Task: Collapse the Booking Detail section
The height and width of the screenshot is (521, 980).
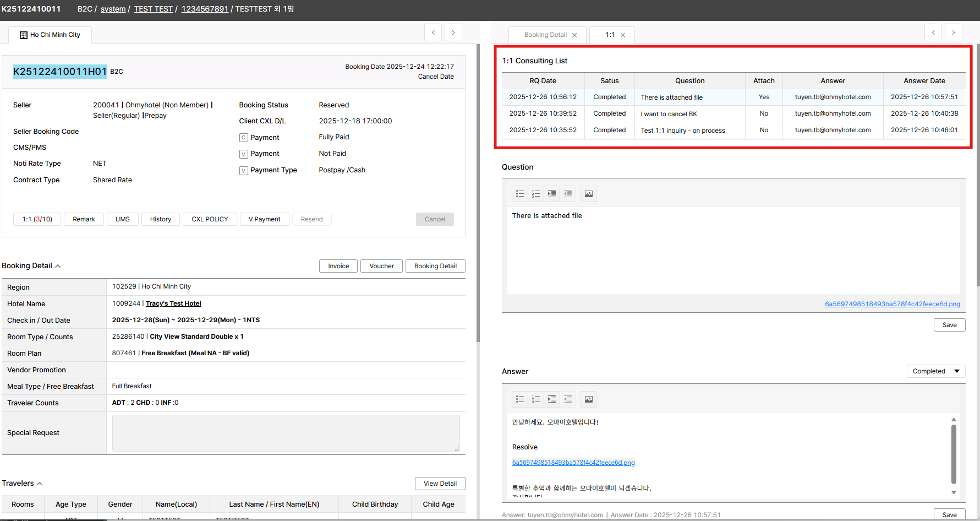Action: 58,266
